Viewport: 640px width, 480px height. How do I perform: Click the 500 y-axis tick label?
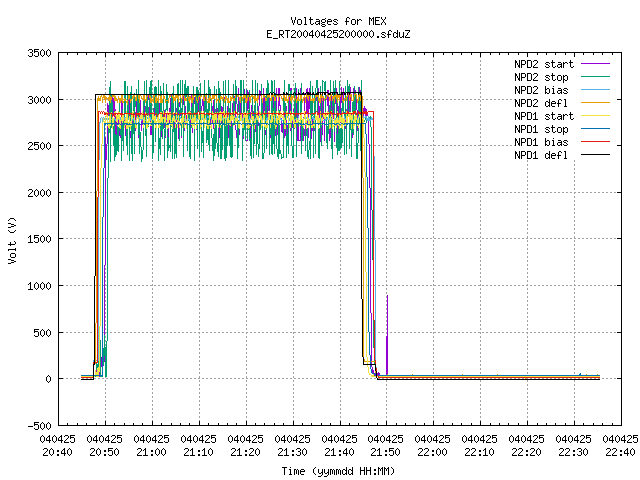pyautogui.click(x=43, y=333)
